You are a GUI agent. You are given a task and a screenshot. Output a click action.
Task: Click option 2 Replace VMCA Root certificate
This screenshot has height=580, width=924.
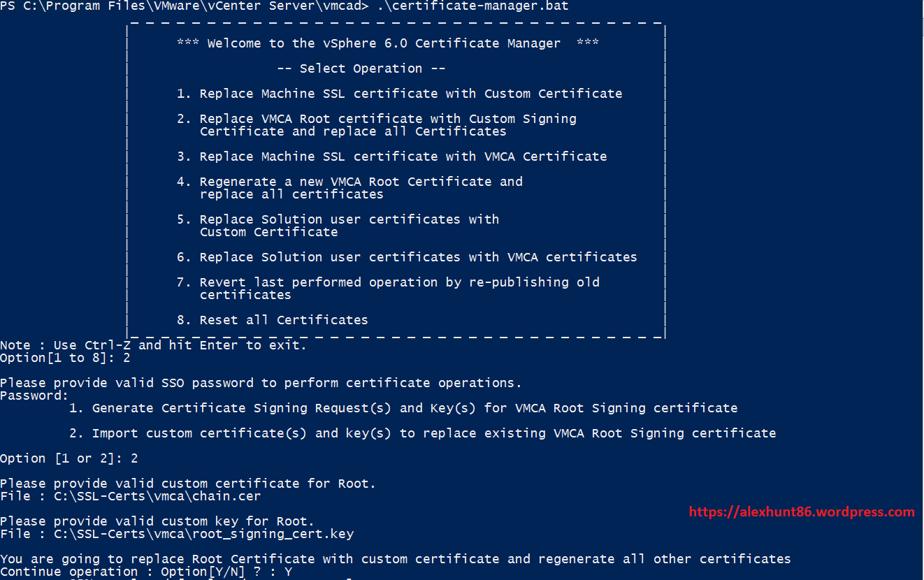(377, 125)
